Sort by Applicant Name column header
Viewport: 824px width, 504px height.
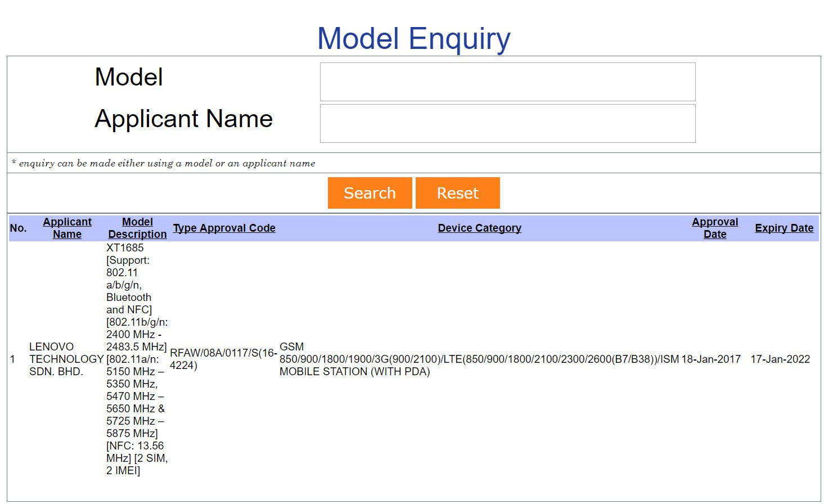tap(67, 228)
